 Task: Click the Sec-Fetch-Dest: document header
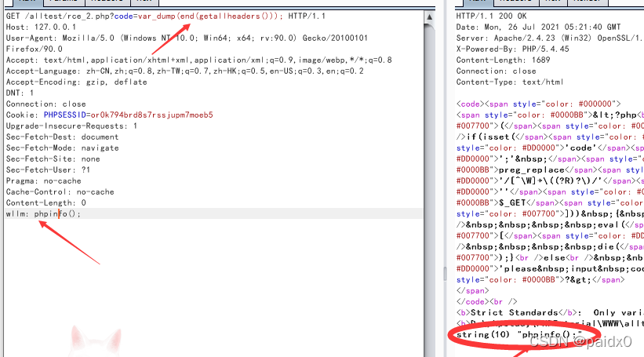[x=62, y=137]
